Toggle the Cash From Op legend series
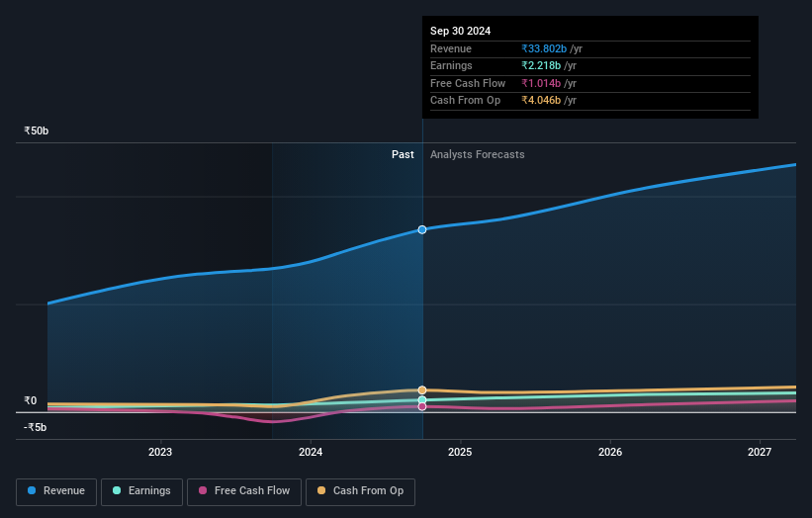 [360, 491]
